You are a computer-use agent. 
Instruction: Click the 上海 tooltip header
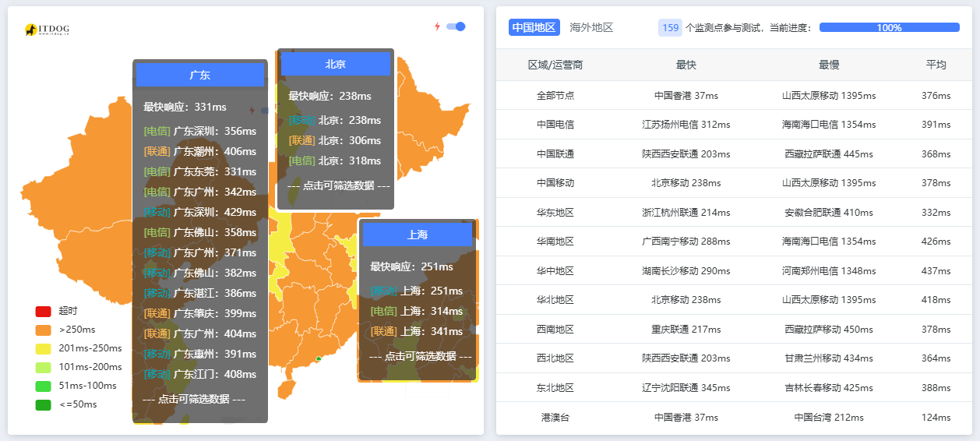coord(418,235)
